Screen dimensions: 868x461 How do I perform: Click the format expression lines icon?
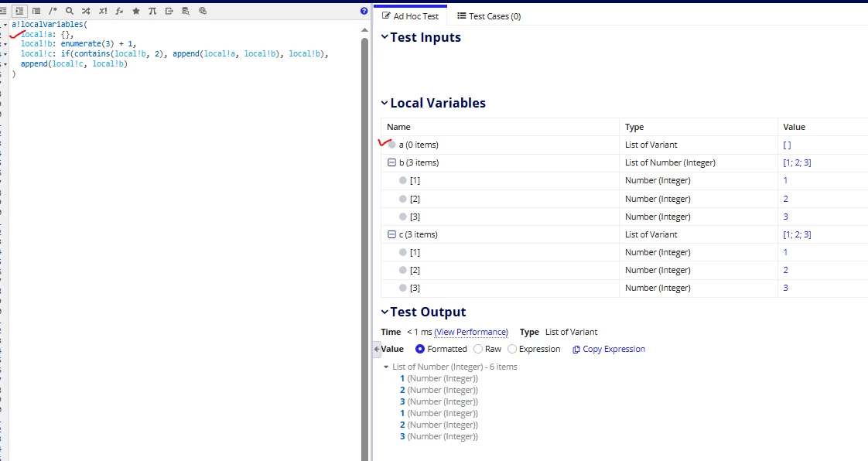tap(36, 11)
